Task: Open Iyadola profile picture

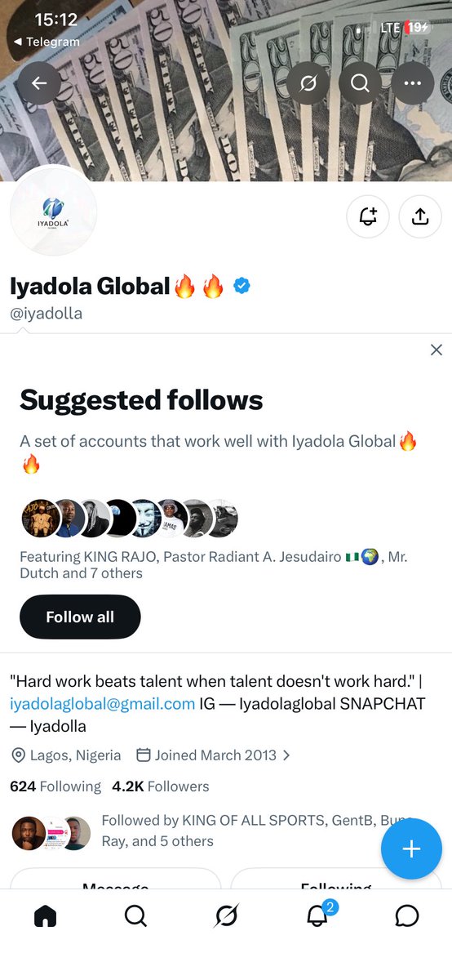Action: [53, 214]
